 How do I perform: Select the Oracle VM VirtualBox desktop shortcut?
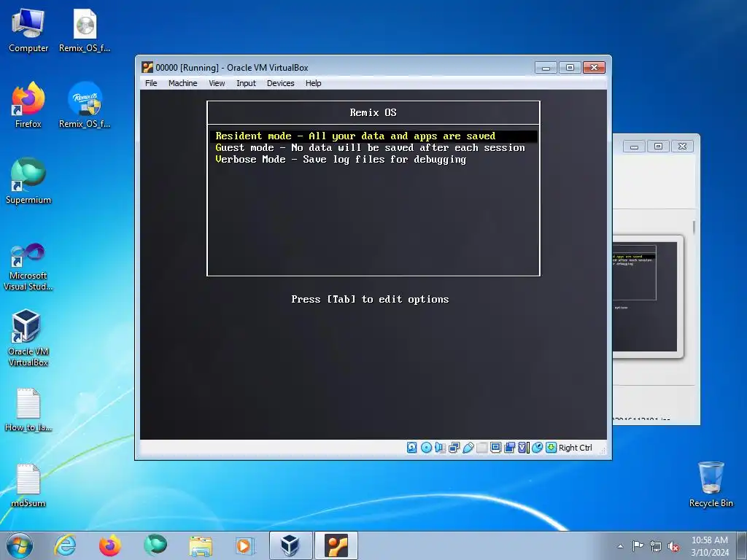tap(28, 338)
